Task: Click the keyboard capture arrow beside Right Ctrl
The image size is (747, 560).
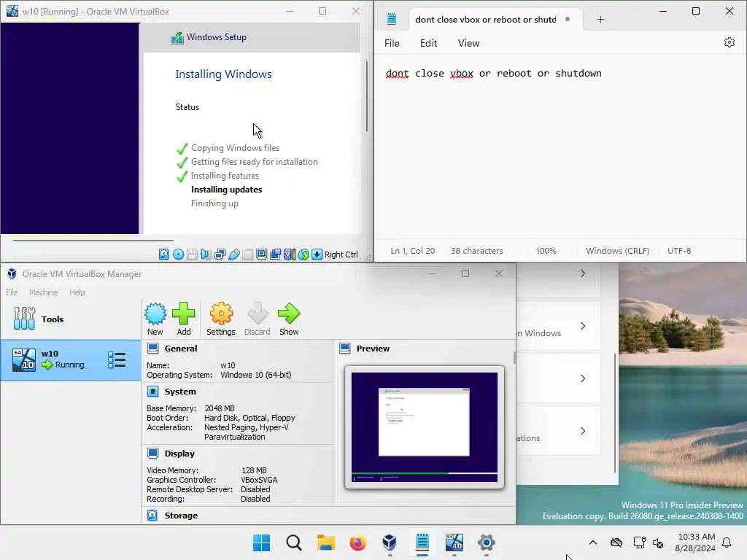Action: [317, 254]
